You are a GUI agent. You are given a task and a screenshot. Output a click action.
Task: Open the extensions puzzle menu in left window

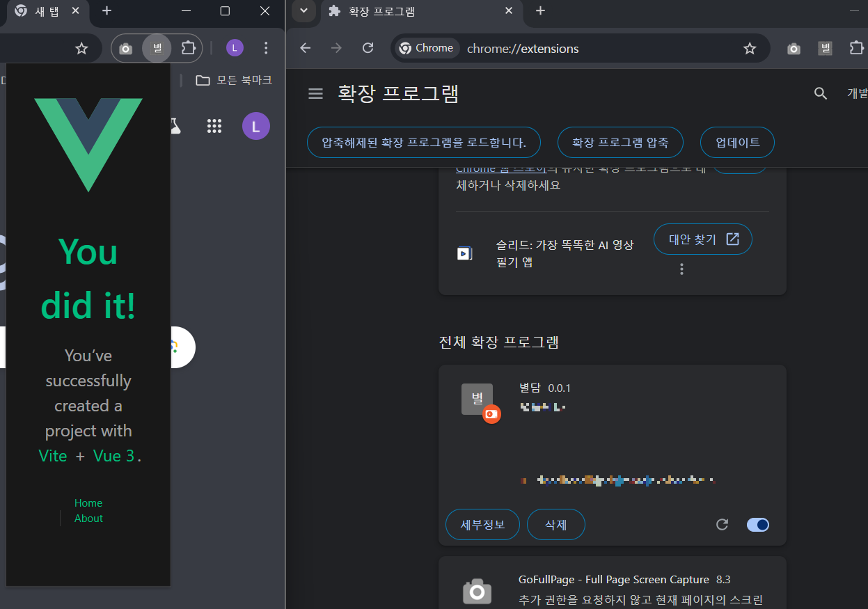188,48
